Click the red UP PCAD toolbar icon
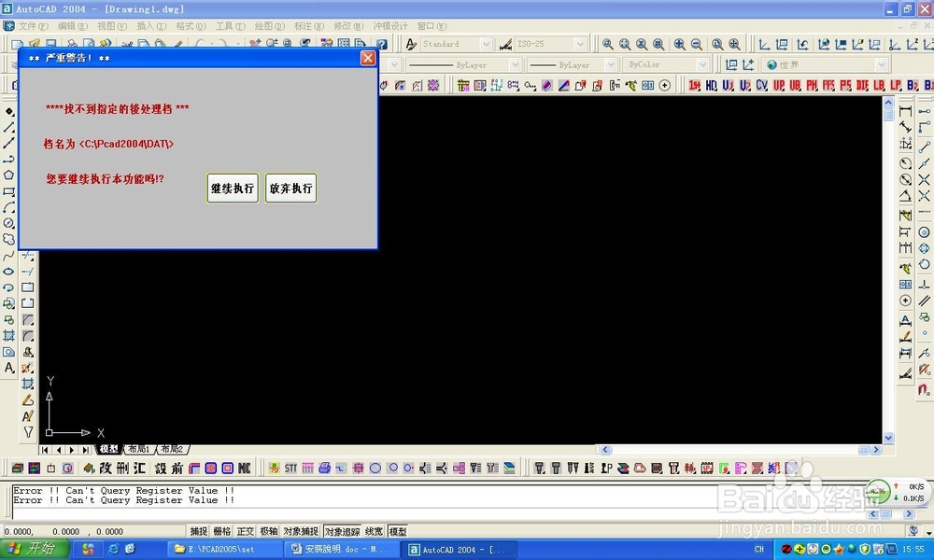 779,86
